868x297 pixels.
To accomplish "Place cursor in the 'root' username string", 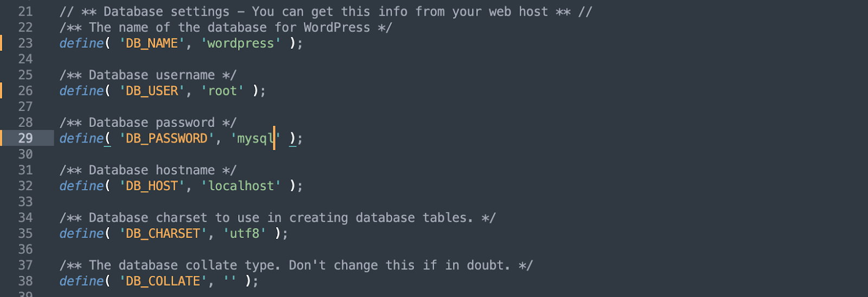I will (x=222, y=91).
